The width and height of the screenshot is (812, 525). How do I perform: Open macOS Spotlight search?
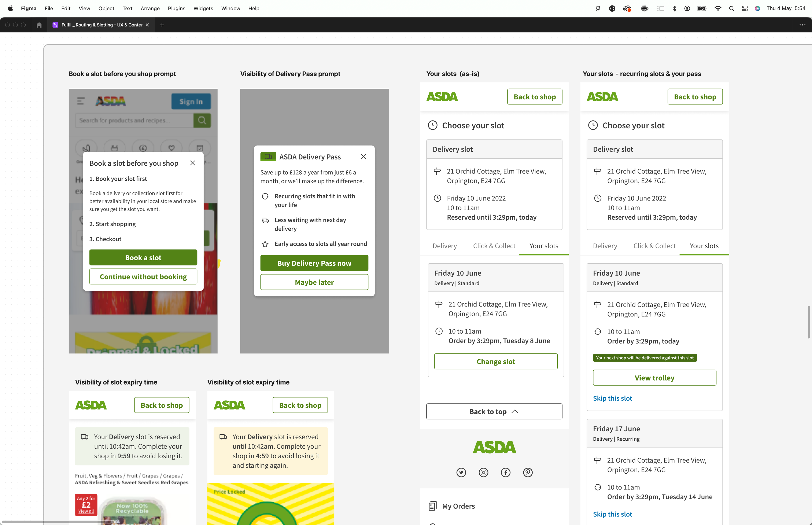click(x=731, y=8)
